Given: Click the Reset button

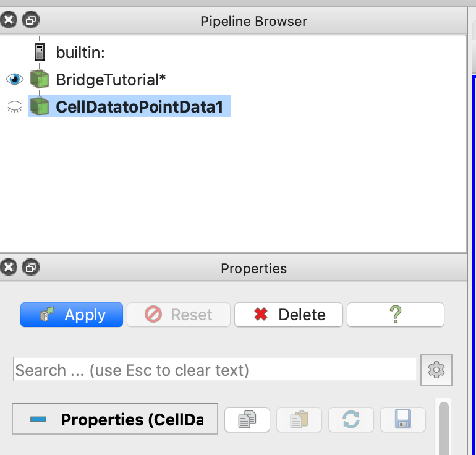Looking at the screenshot, I should [179, 315].
